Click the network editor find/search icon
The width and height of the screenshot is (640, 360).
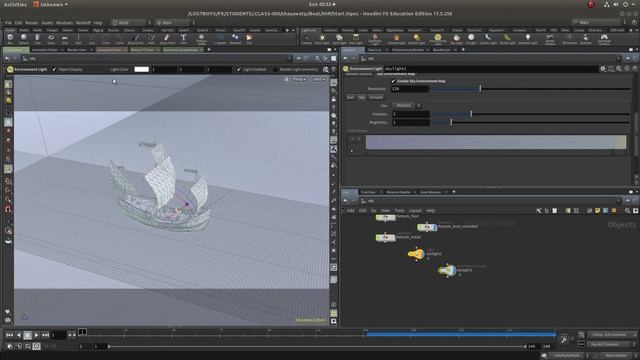point(627,211)
